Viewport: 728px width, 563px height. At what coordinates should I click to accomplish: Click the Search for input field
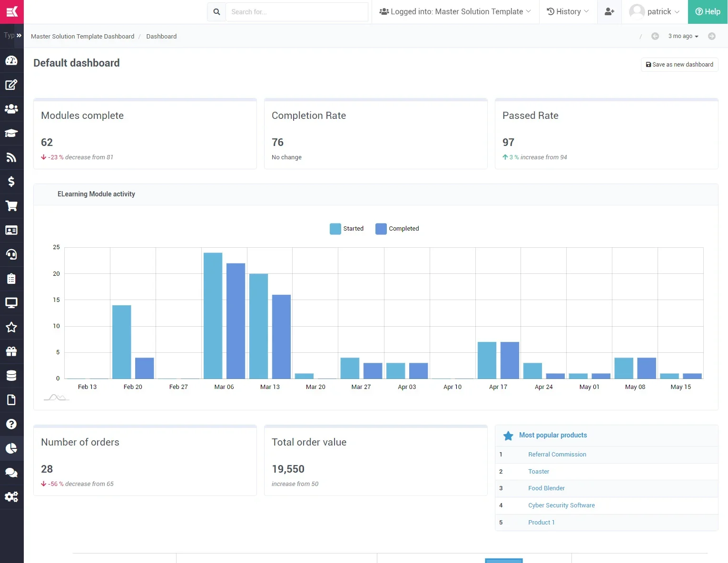pos(296,12)
